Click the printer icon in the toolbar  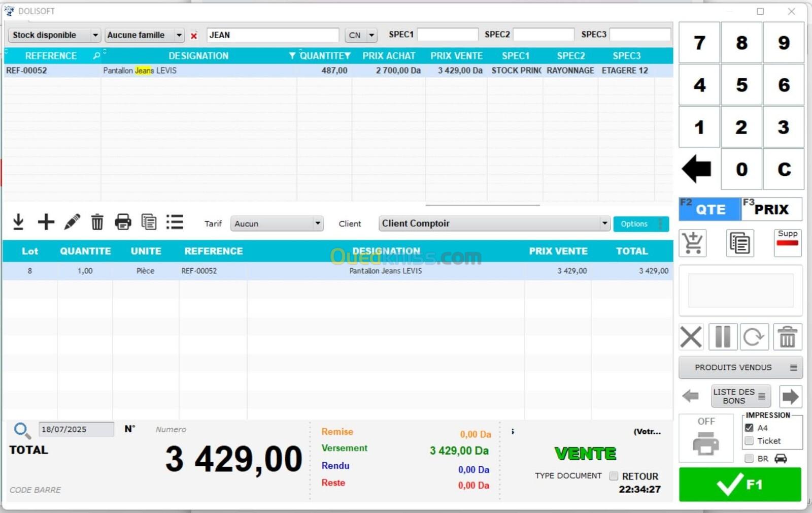point(123,222)
